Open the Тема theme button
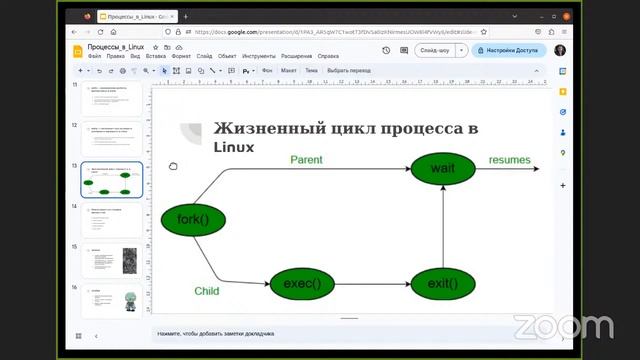 (x=311, y=71)
